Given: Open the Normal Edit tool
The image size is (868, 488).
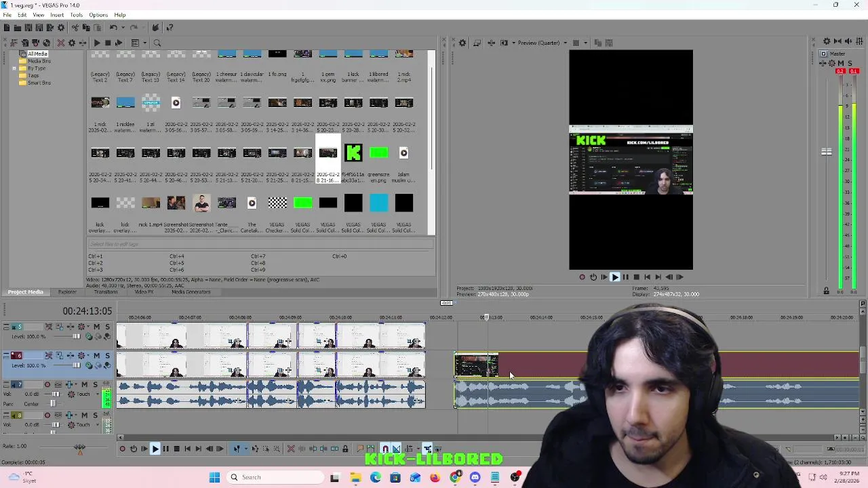Looking at the screenshot, I should 237,448.
